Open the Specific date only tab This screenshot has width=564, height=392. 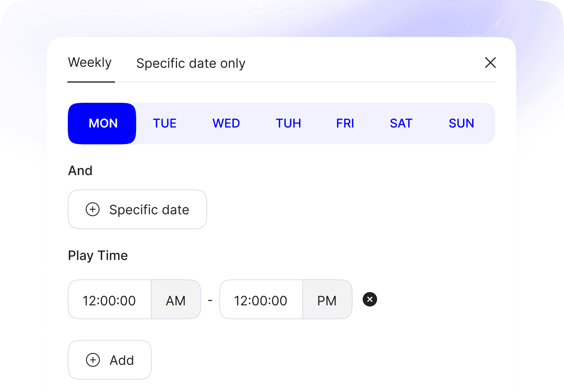pos(191,63)
